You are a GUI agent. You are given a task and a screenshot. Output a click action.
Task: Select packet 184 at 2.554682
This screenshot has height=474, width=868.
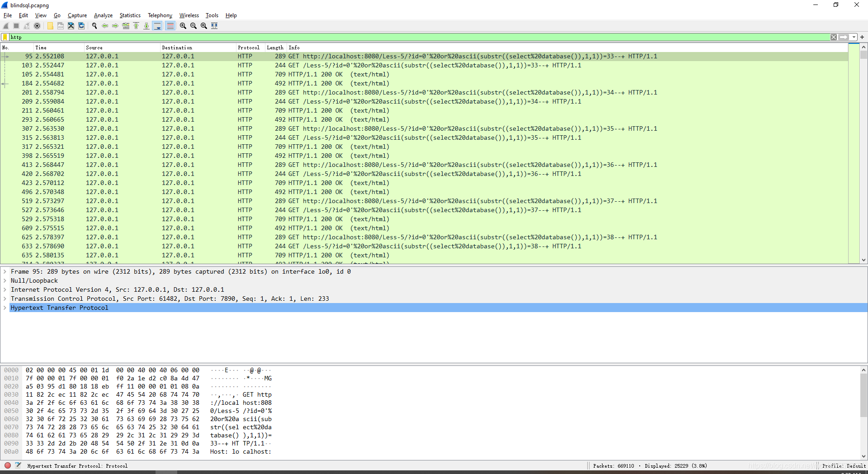click(424, 84)
